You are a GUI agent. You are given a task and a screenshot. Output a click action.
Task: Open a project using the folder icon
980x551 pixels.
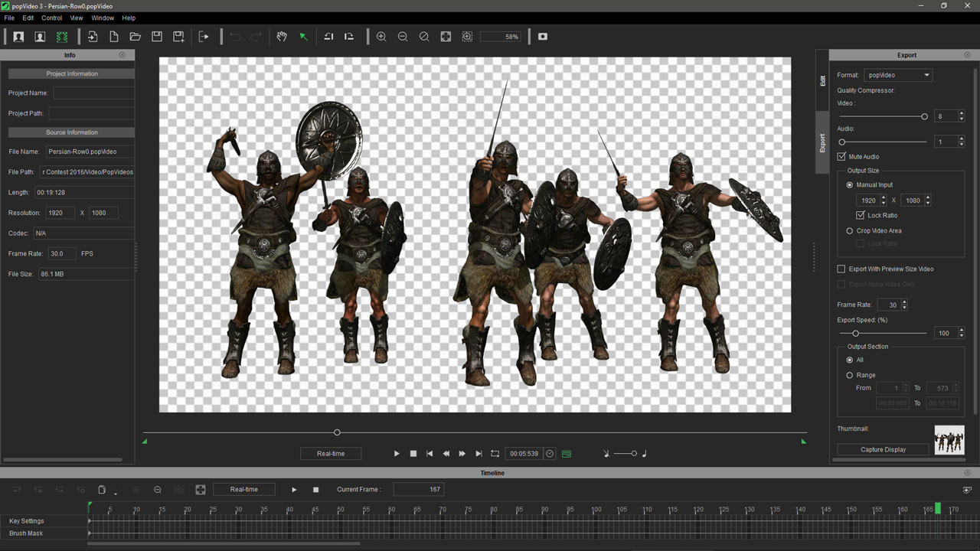coord(136,37)
